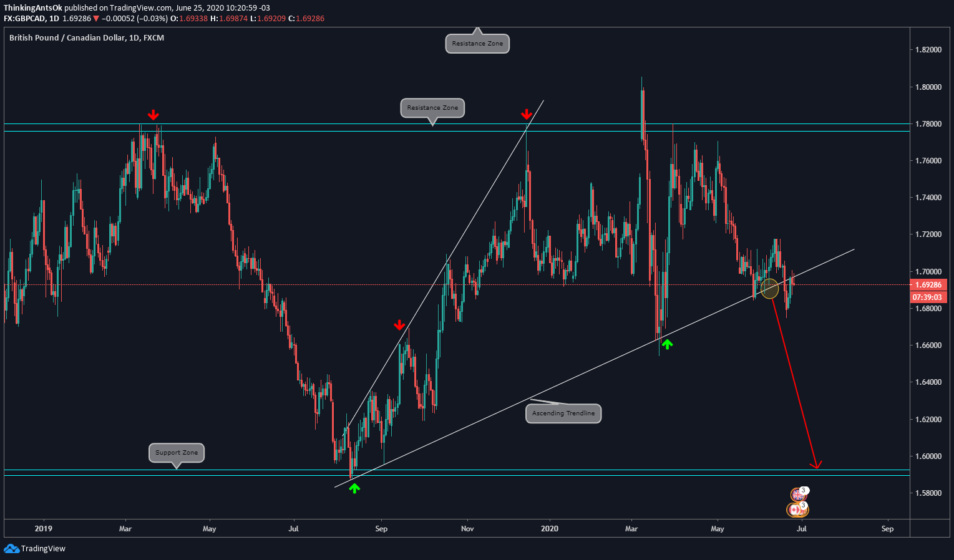Click the 1.74000 price axis label
Image resolution: width=954 pixels, height=560 pixels.
(x=928, y=198)
